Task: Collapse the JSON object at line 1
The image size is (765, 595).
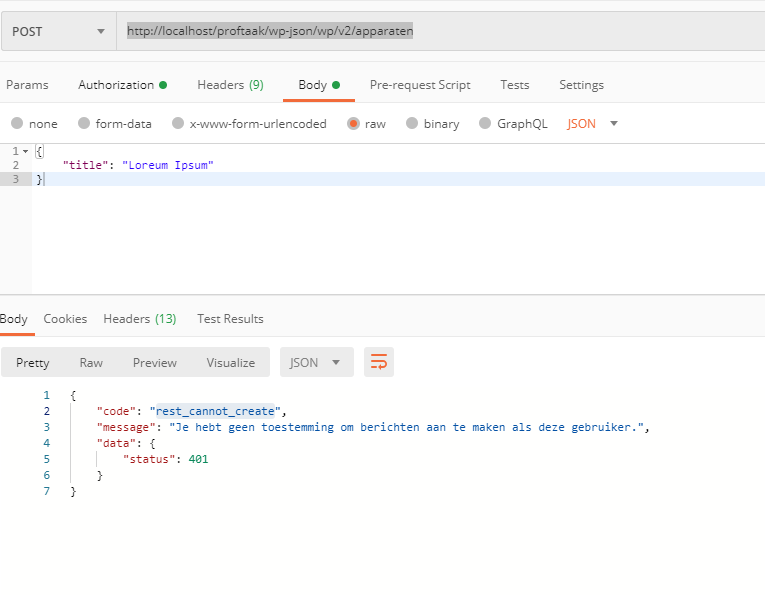Action: [25, 151]
